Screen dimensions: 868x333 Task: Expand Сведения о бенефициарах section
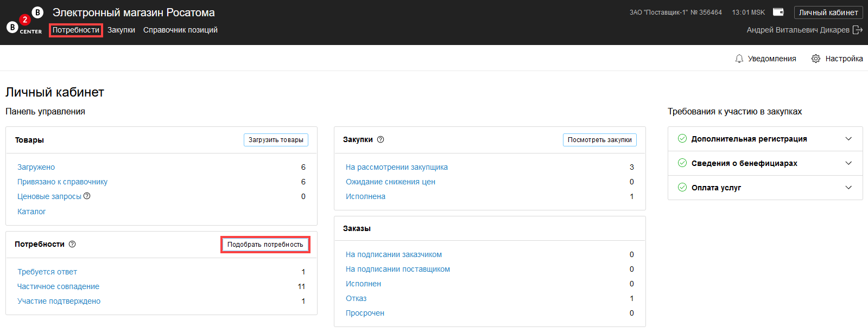pyautogui.click(x=848, y=163)
